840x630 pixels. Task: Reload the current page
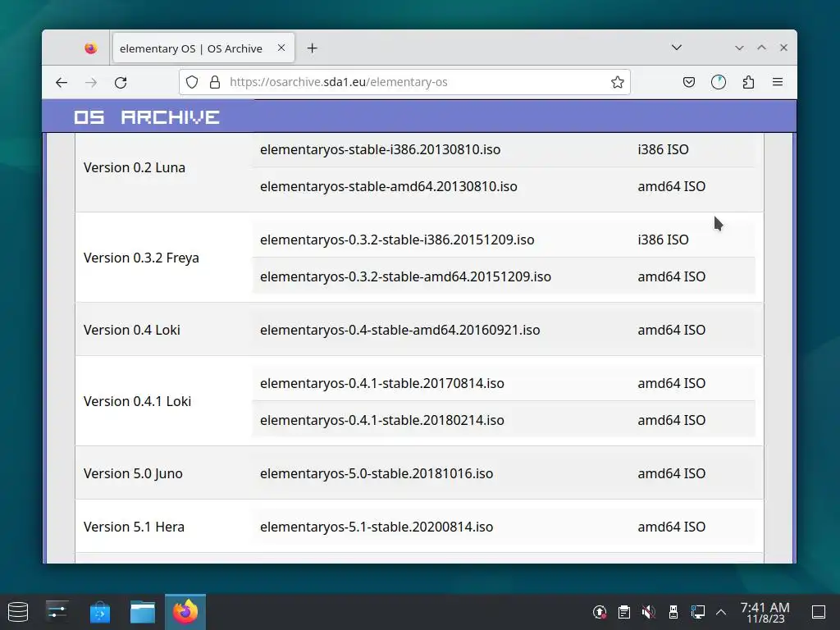[121, 83]
